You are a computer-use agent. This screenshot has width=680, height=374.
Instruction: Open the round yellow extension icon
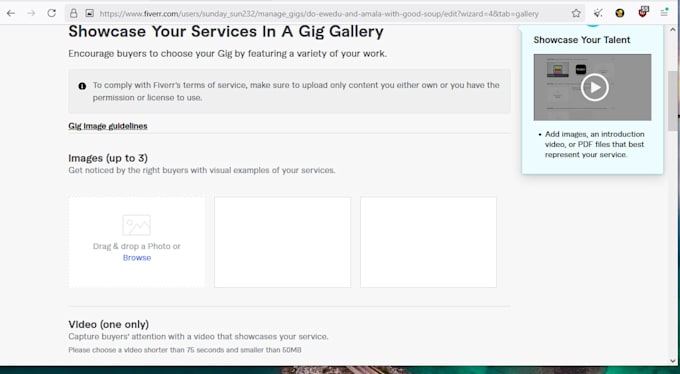click(x=620, y=13)
